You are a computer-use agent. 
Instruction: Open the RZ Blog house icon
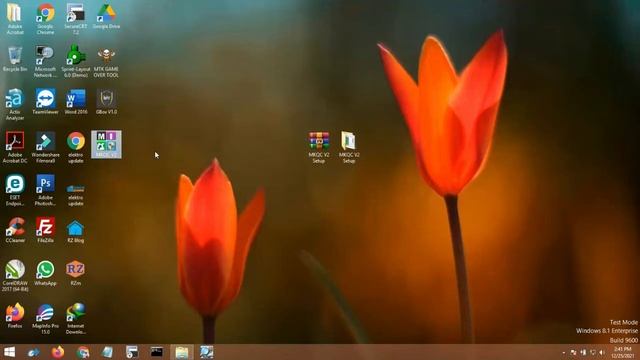pos(76,231)
